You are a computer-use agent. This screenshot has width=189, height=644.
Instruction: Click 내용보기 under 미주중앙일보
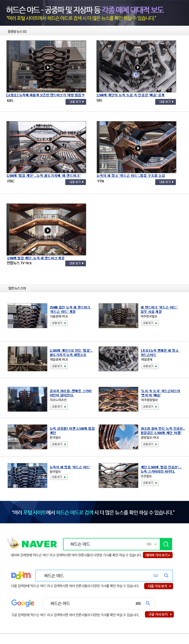[x=150, y=407]
